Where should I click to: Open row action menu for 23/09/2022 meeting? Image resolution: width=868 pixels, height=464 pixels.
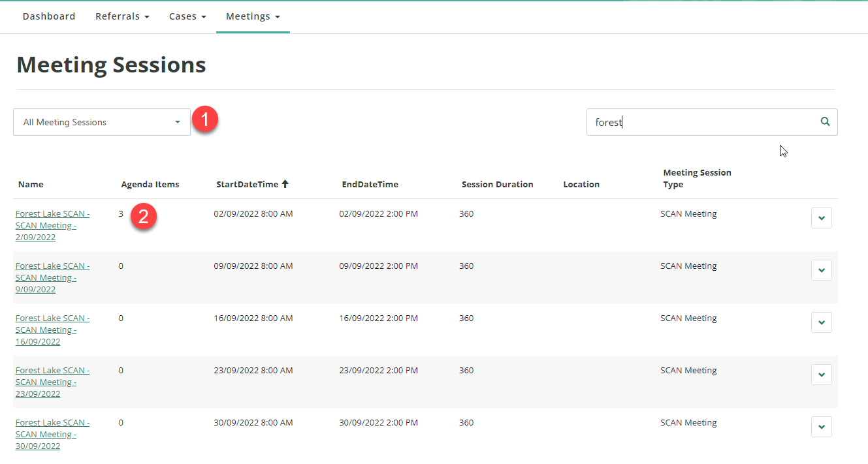(x=821, y=375)
